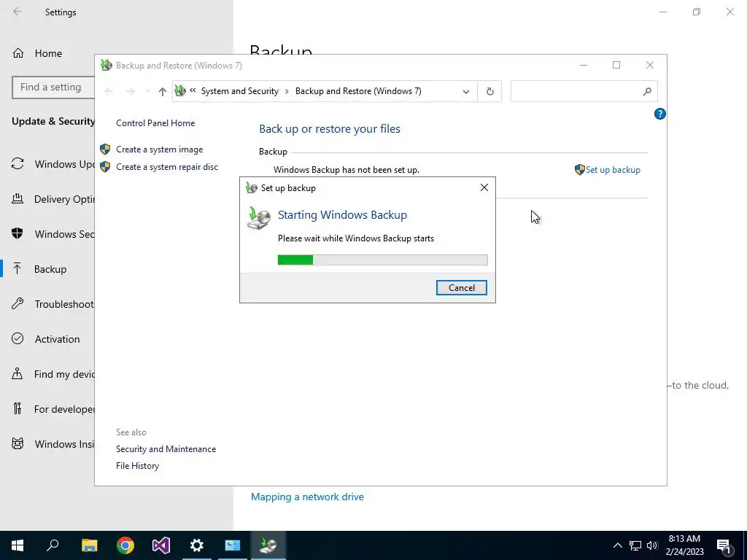The image size is (747, 560).
Task: Select Windows Insider Program in Settings sidebar
Action: 47,444
